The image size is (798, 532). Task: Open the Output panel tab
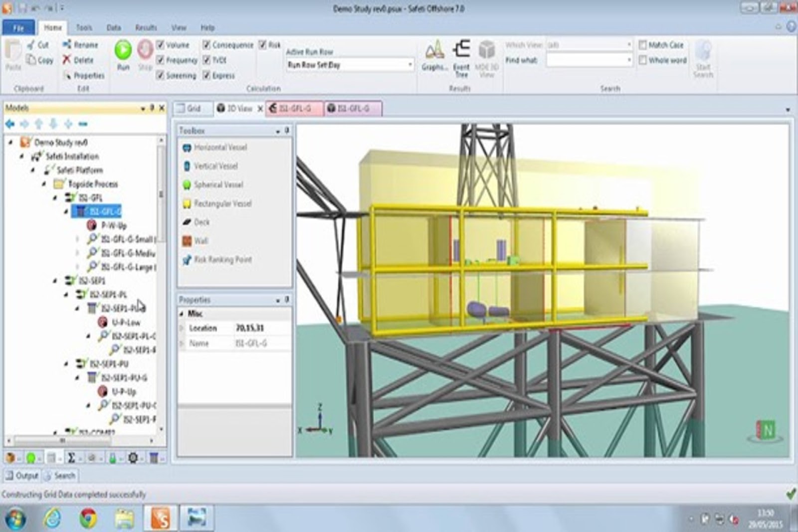(x=21, y=476)
